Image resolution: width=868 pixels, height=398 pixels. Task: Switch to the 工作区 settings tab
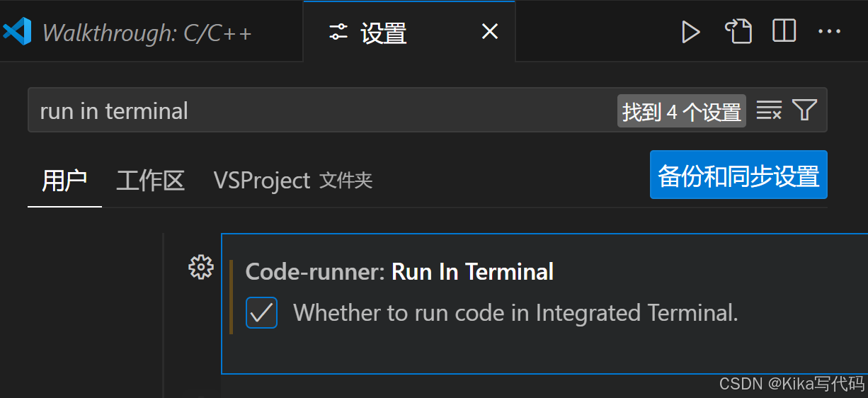(x=150, y=181)
